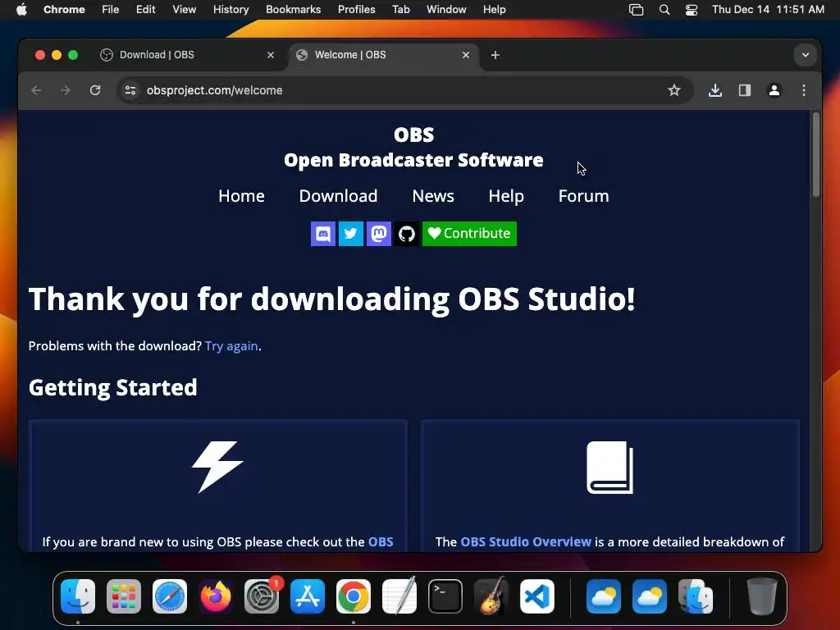
Task: Reload the current page
Action: point(95,90)
